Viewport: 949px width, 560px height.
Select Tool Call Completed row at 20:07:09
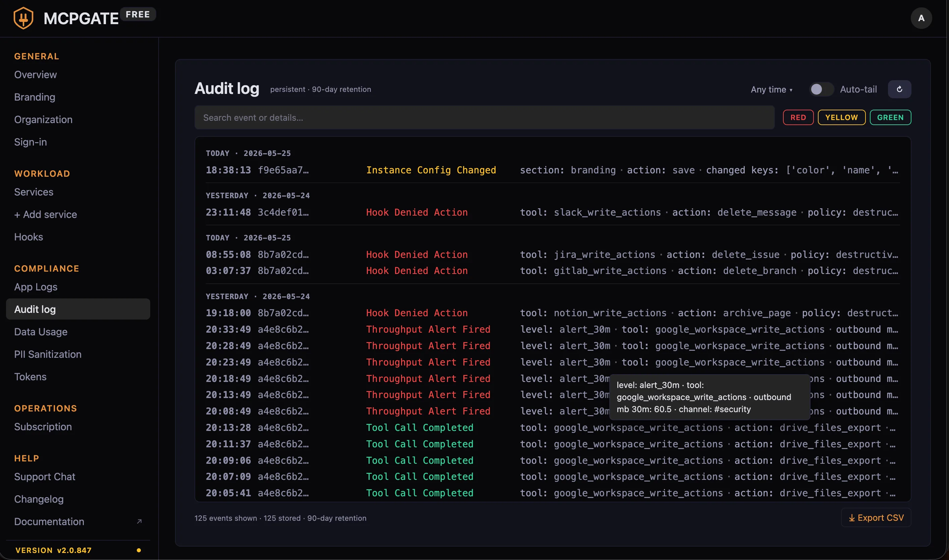pos(552,477)
